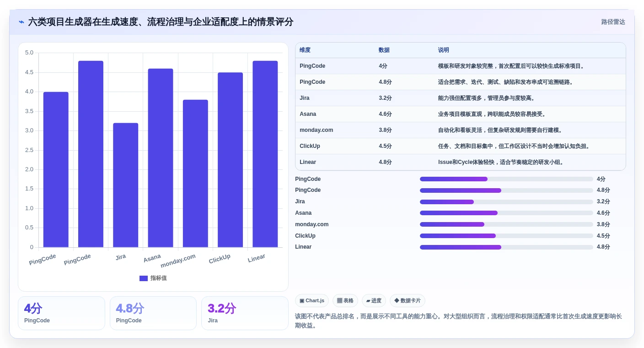The width and height of the screenshot is (644, 348).
Task: Click the chart title 六类项目生成器
Action: point(161,22)
